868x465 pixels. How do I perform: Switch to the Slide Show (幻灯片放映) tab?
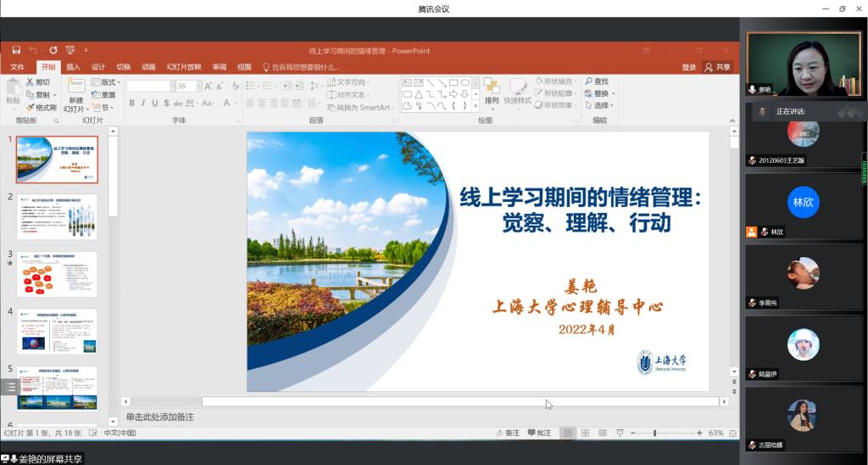point(184,67)
